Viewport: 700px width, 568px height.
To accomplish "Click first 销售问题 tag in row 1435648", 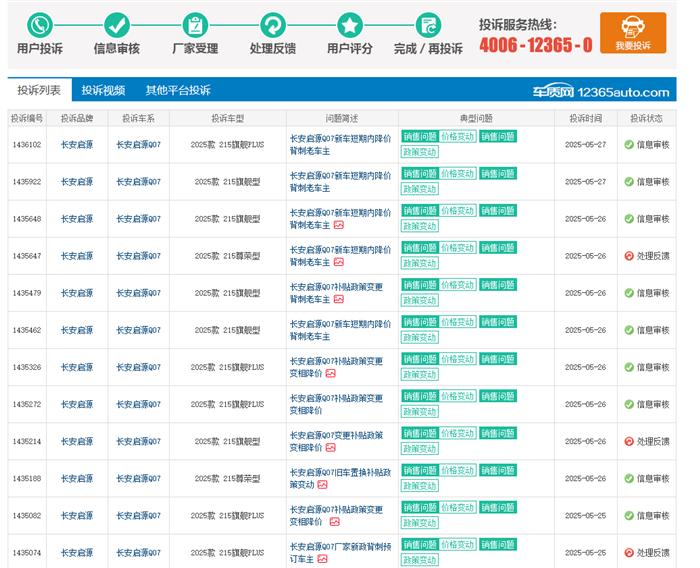I will [420, 211].
